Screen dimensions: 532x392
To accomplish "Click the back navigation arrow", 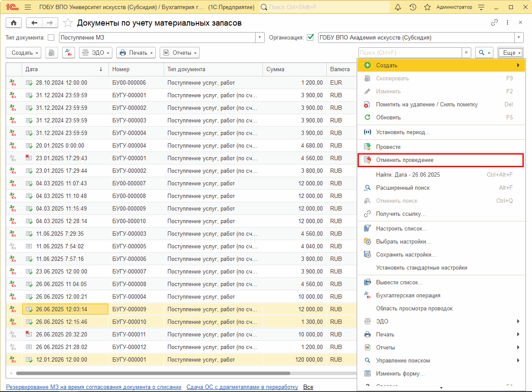I will tap(35, 23).
